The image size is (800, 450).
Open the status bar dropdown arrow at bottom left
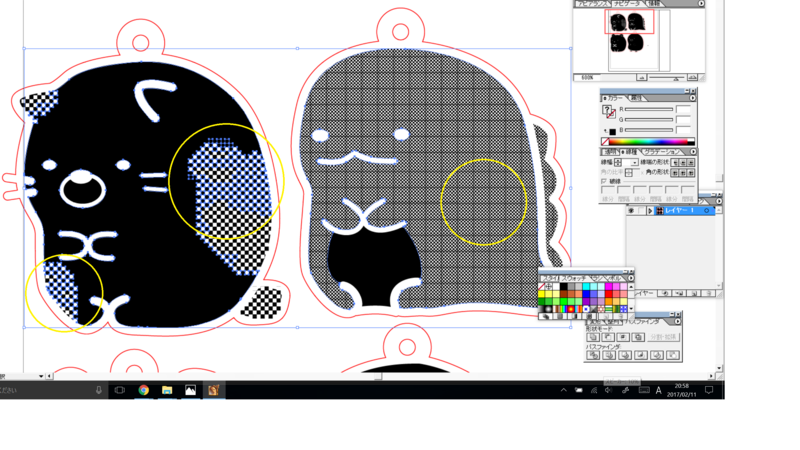pos(41,376)
